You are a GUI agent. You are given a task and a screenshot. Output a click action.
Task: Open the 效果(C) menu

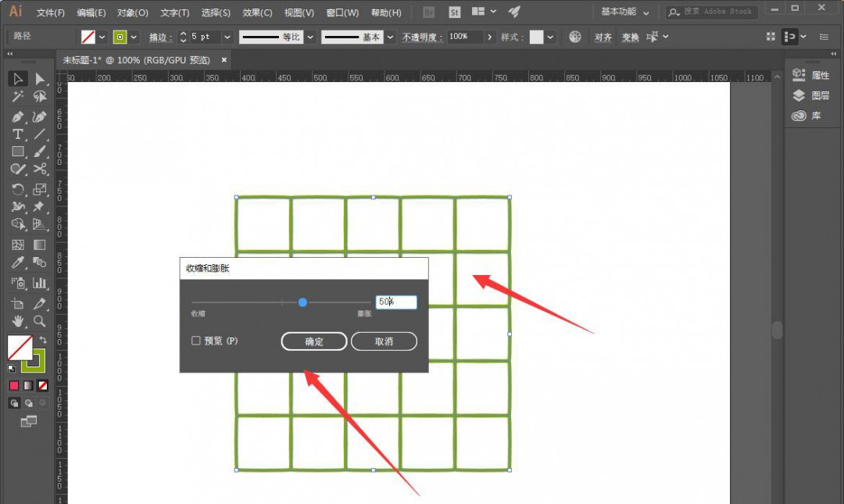tap(257, 13)
